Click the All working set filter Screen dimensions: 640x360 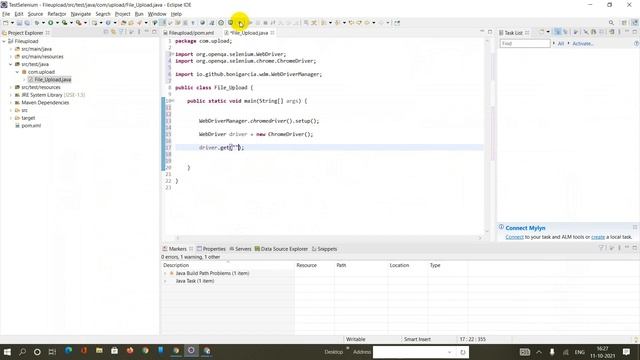(x=561, y=44)
